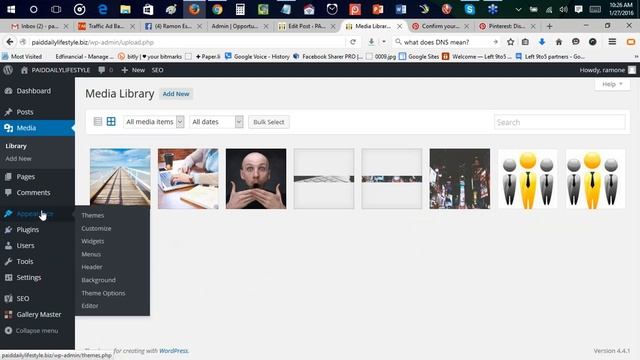
Task: Switch to the Edit Post tab
Action: pyautogui.click(x=307, y=26)
